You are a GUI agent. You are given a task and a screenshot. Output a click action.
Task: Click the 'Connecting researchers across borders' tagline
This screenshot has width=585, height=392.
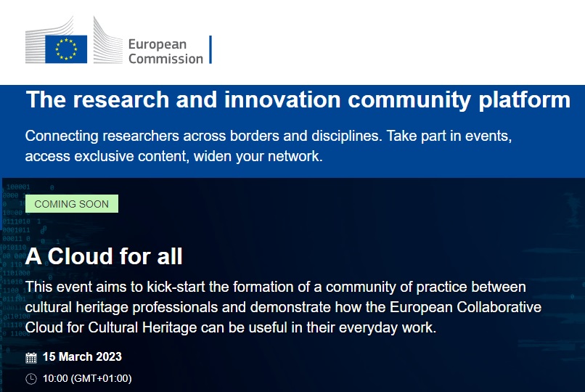pos(269,146)
